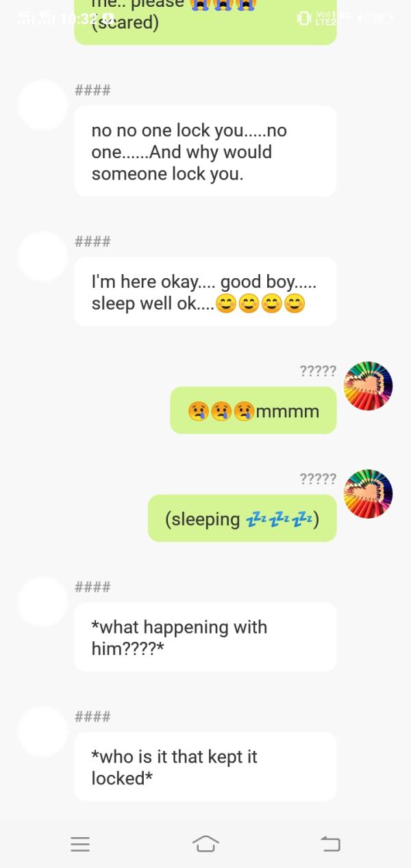Select the '*who is it that kept it locked*' bubble
This screenshot has height=868, width=411.
tap(206, 767)
